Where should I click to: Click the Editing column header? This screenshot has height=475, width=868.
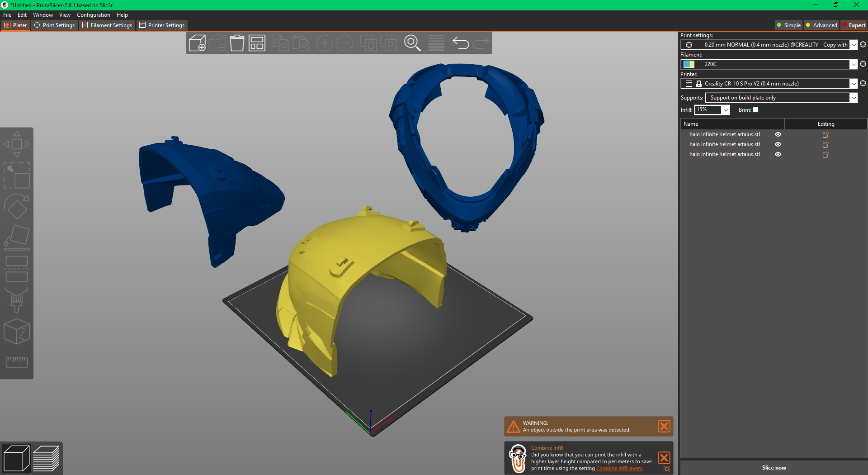point(826,124)
